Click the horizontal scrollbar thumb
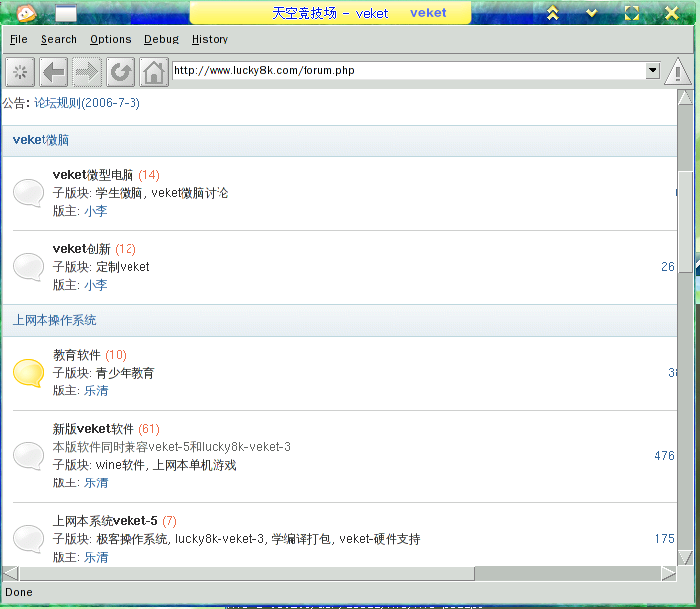 point(246,573)
